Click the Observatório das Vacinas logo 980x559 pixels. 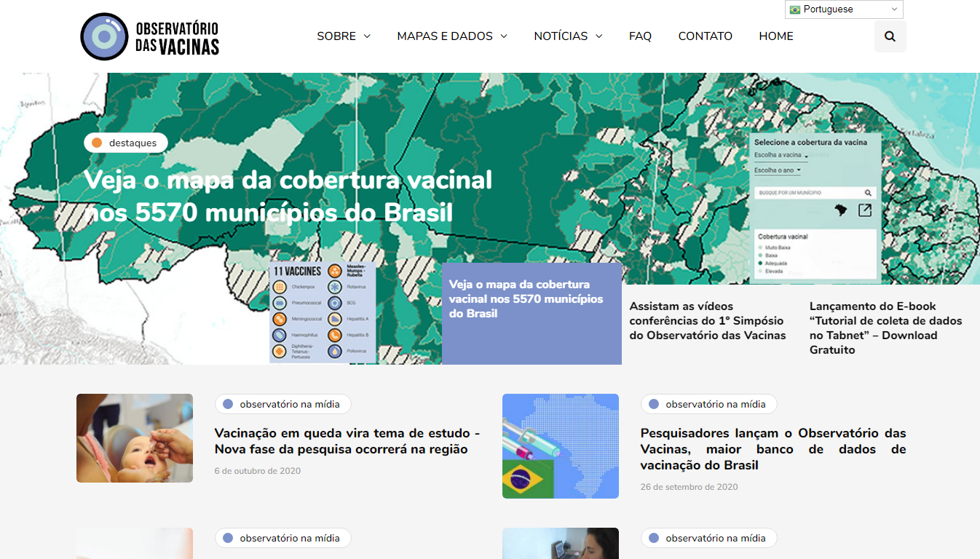(x=149, y=36)
